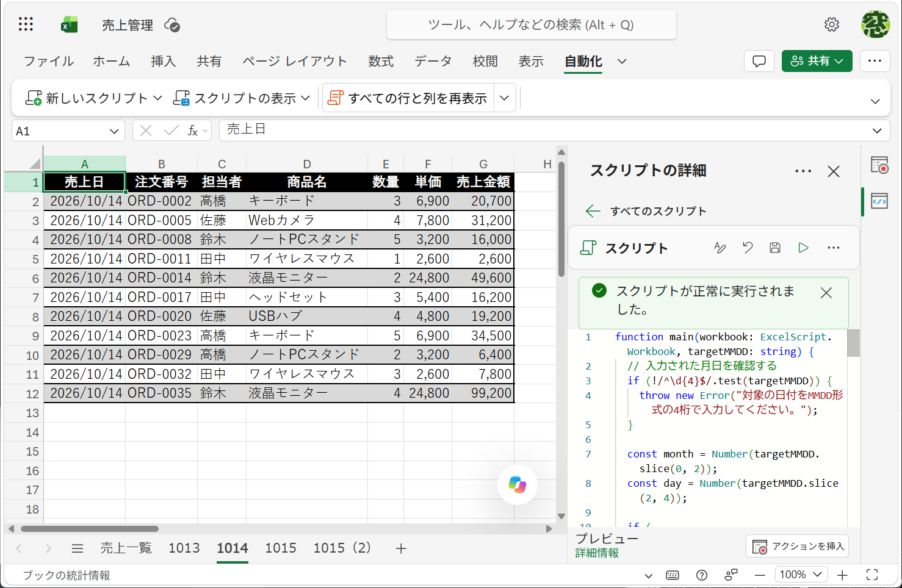Undo script changes with the undo icon
This screenshot has width=902, height=588.
coord(748,248)
